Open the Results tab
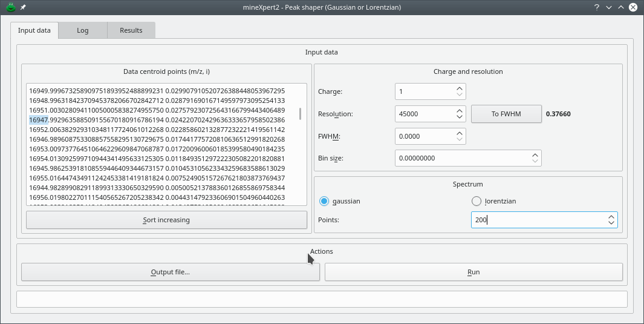 [131, 30]
